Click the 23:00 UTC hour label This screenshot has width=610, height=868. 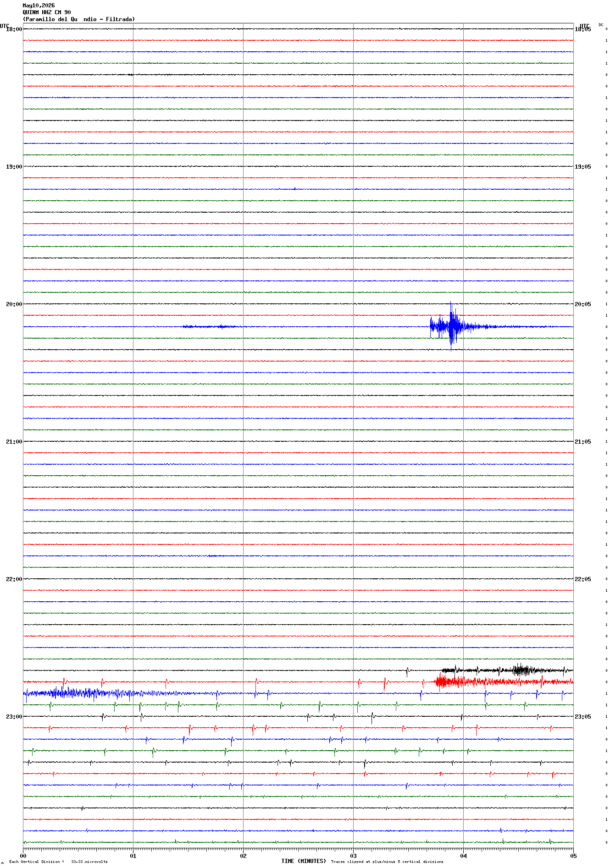click(14, 717)
